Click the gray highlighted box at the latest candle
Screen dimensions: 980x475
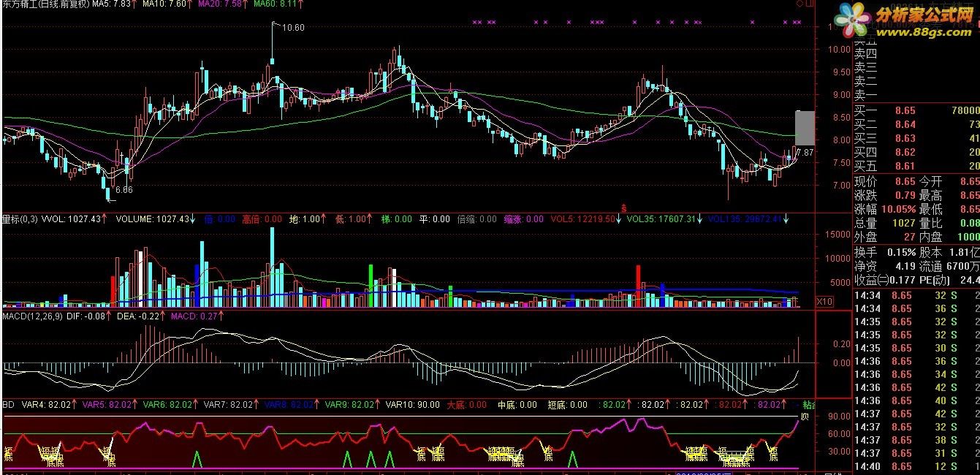click(x=805, y=128)
